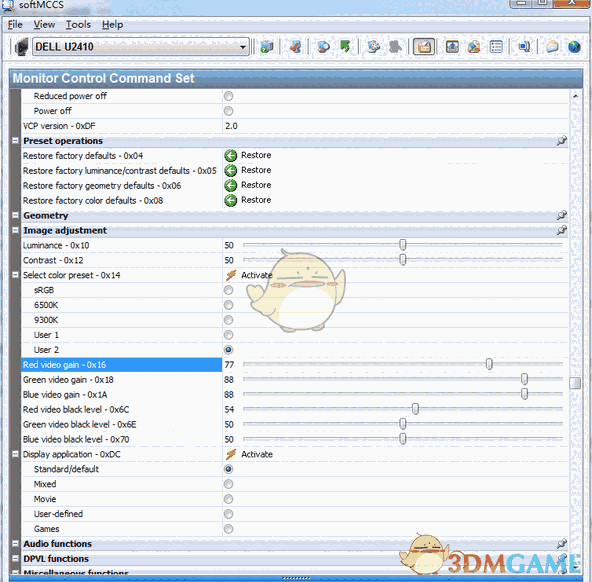Click the pin icon in Geometry header

(x=561, y=215)
